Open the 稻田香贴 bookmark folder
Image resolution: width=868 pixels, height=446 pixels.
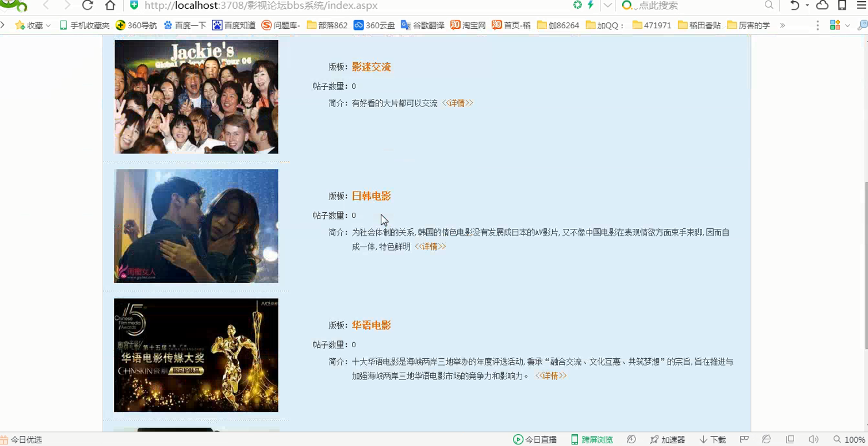click(x=699, y=25)
